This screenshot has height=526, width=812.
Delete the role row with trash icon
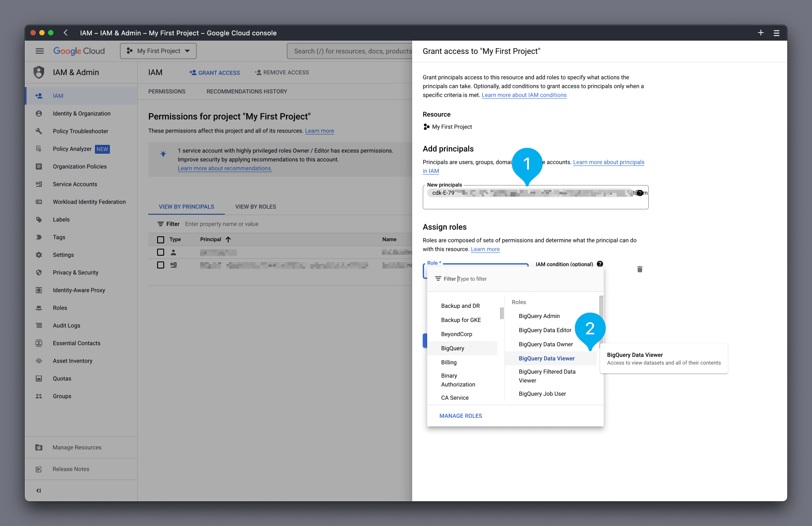point(639,269)
